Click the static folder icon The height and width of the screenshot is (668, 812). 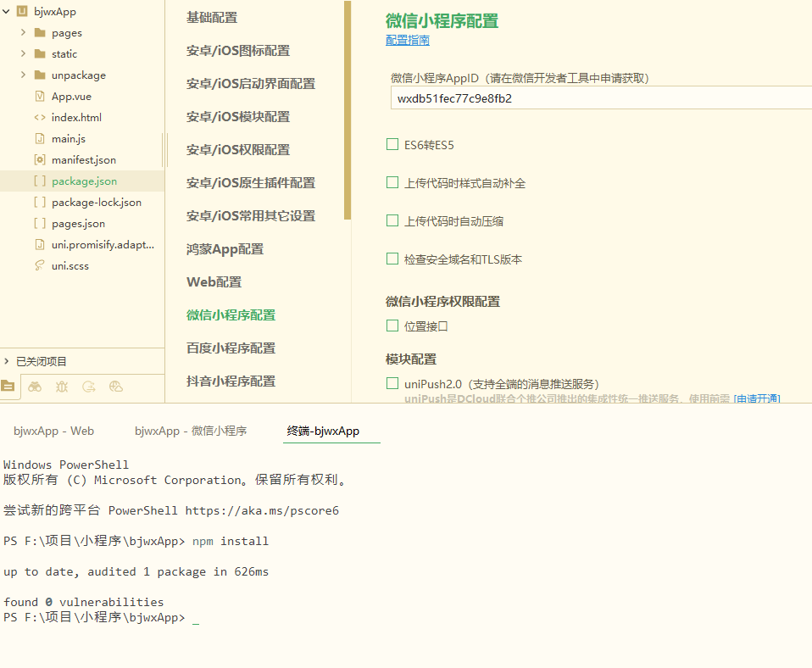point(40,54)
